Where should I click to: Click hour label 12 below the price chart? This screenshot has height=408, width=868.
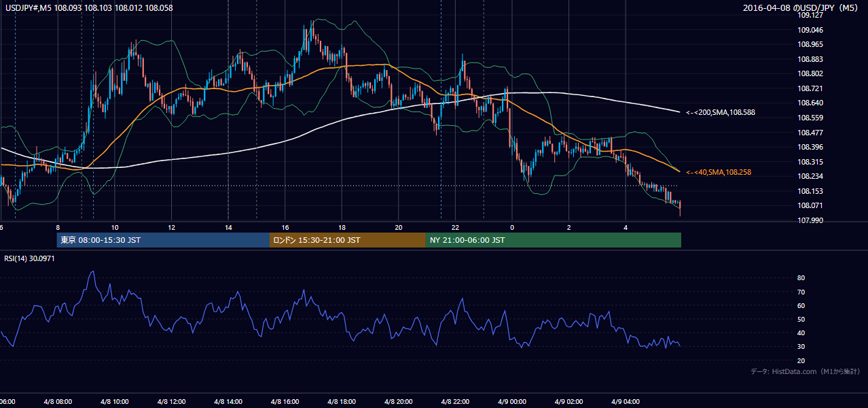(172, 227)
